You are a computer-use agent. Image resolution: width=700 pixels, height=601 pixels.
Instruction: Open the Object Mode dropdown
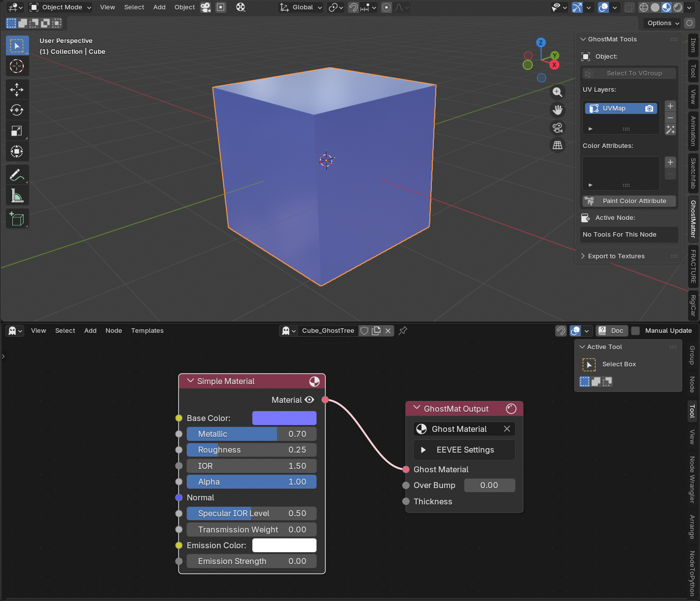tap(61, 7)
